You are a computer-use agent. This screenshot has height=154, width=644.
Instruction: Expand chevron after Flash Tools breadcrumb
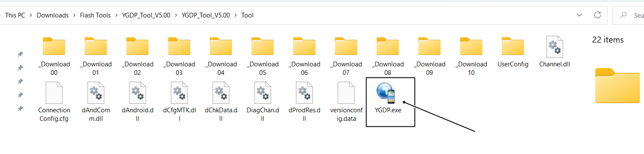click(116, 15)
